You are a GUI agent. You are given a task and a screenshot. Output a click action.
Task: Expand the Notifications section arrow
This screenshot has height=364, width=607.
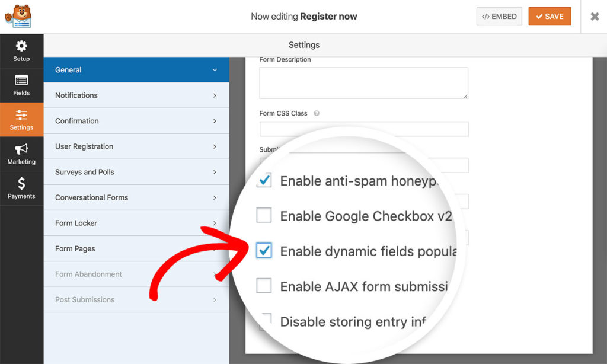[x=215, y=95]
